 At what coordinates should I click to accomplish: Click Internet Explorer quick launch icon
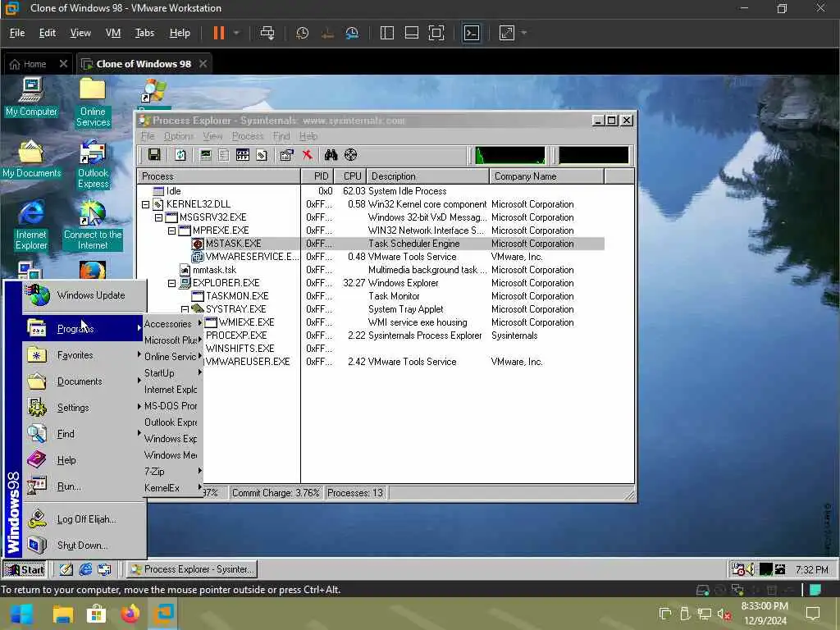tap(85, 569)
